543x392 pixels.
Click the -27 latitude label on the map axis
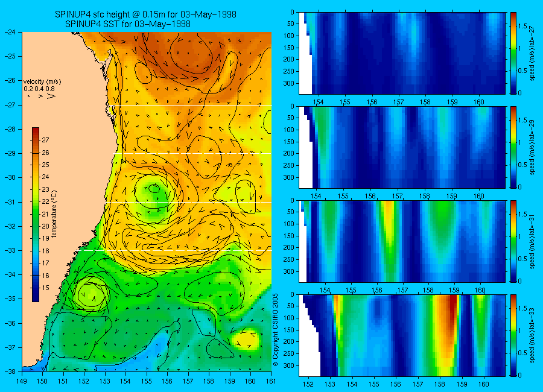(10, 105)
